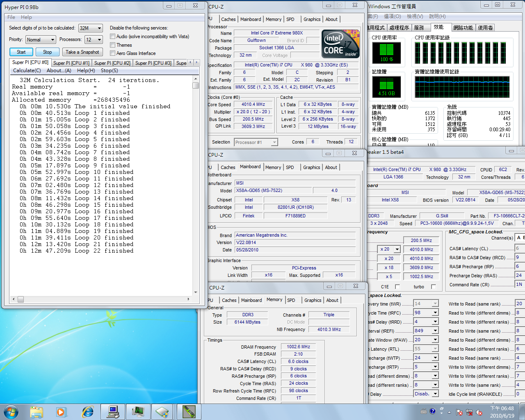525x420 pixels.
Task: Open About...(A) menu in Super PI
Action: 59,71
